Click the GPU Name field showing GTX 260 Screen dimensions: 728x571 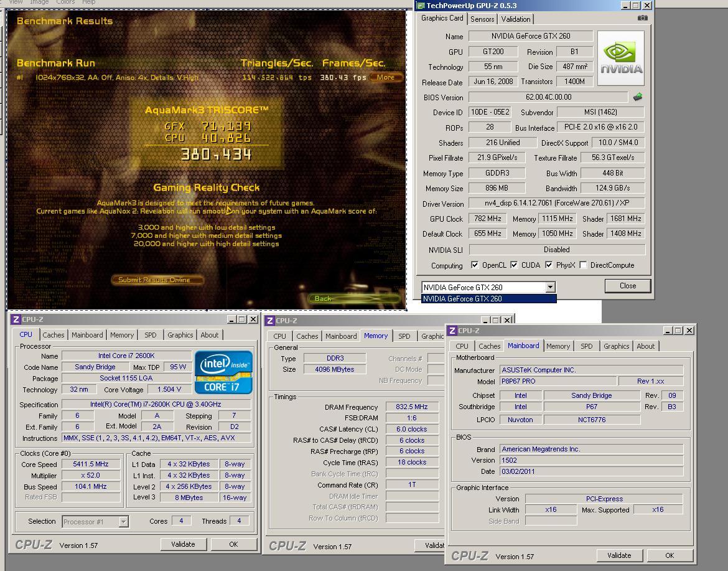tap(531, 35)
